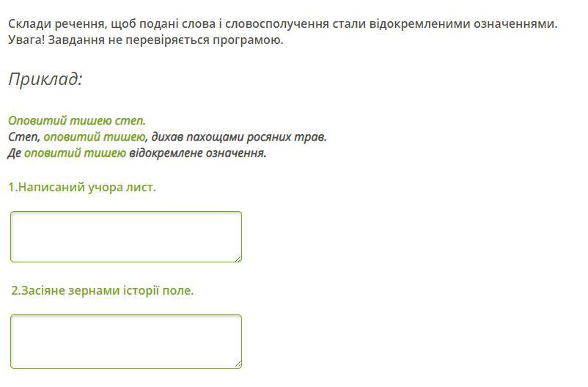Click the phrase 'дихав пахощами росяних трав.'
The height and width of the screenshot is (387, 588).
pyautogui.click(x=239, y=137)
